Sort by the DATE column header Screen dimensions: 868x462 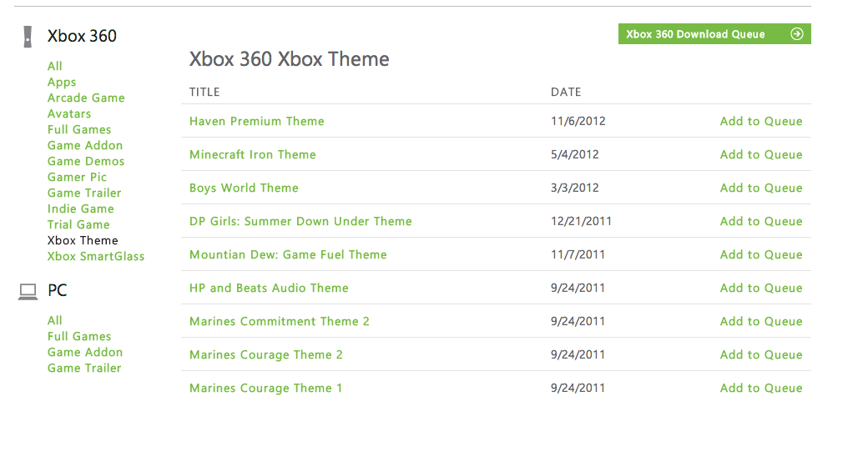click(566, 92)
